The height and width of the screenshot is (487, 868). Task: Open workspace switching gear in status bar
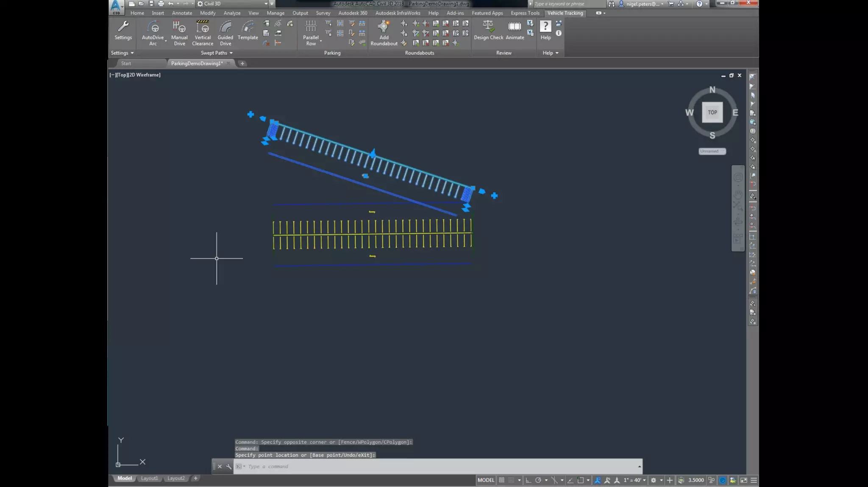(654, 480)
